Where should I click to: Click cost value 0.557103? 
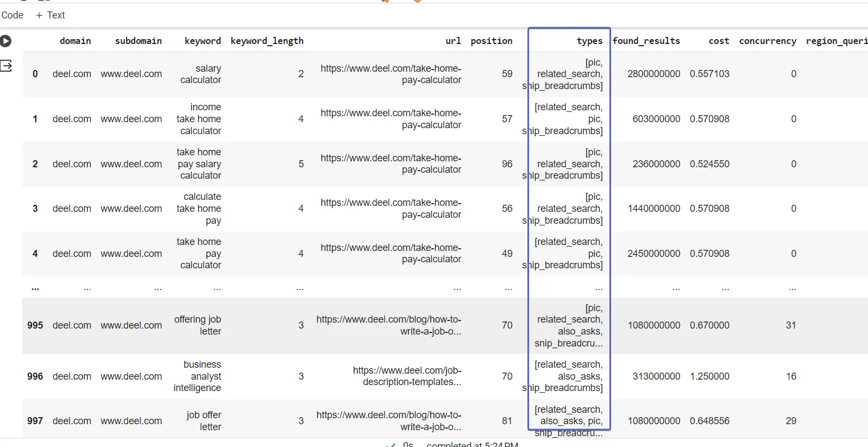tap(709, 74)
